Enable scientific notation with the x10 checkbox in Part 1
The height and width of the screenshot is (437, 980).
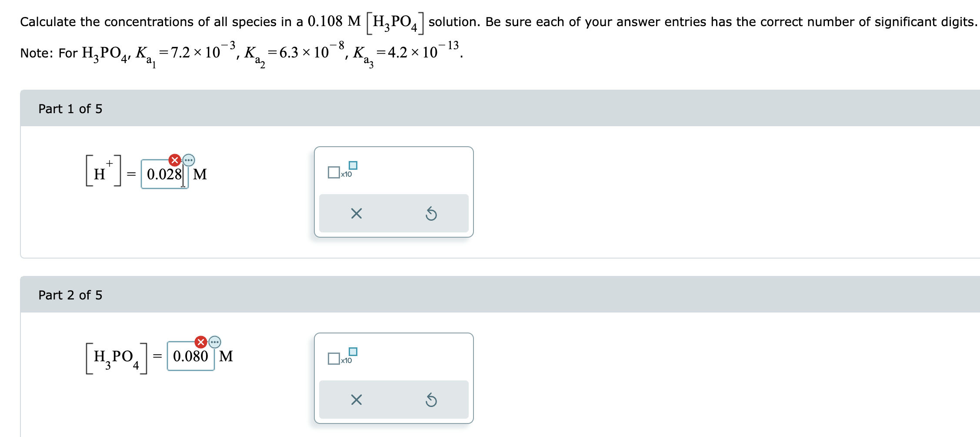tap(333, 172)
